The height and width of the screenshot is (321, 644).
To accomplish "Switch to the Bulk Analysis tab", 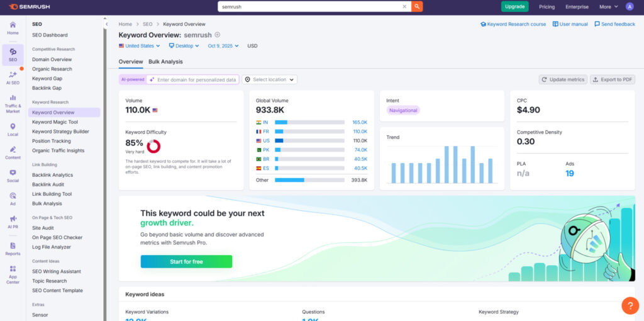I will coord(165,62).
